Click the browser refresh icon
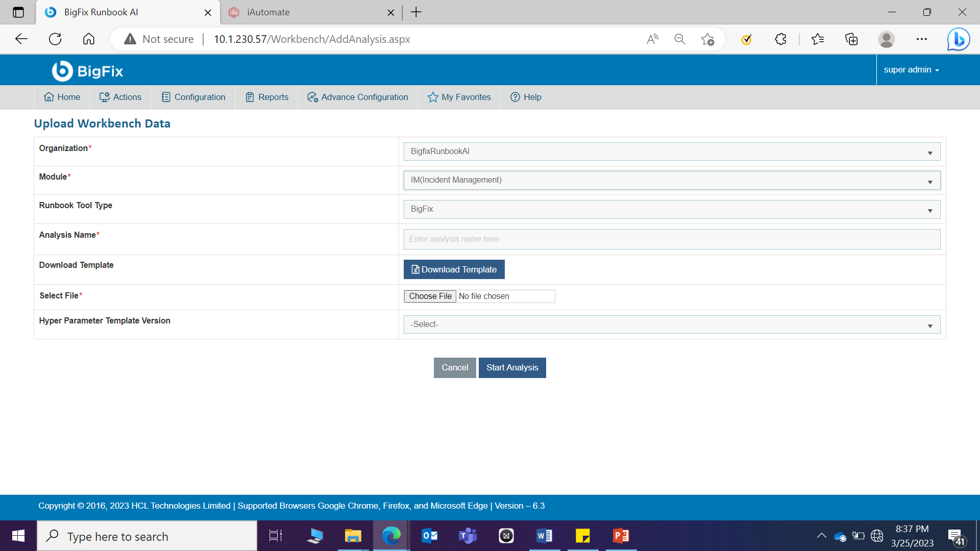 click(x=55, y=39)
